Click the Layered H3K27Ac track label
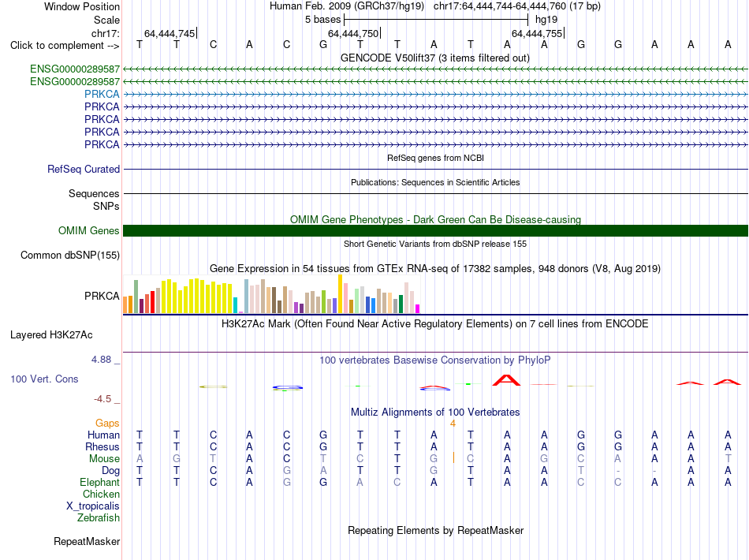This screenshot has width=749, height=560. pos(51,335)
